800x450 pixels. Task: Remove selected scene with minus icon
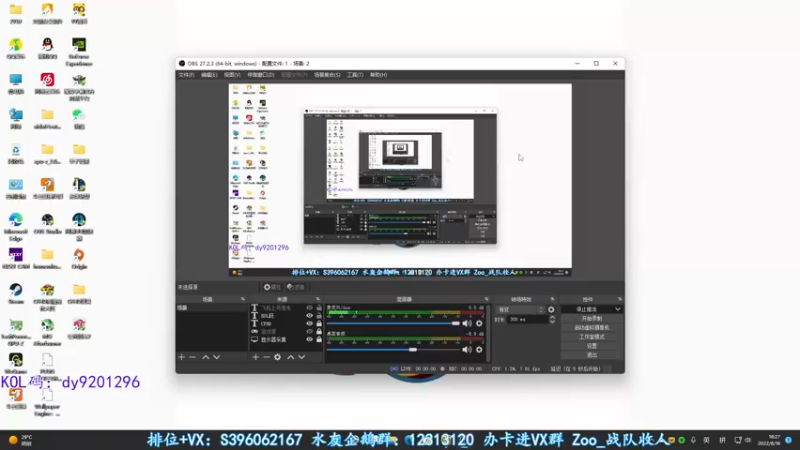coord(192,357)
